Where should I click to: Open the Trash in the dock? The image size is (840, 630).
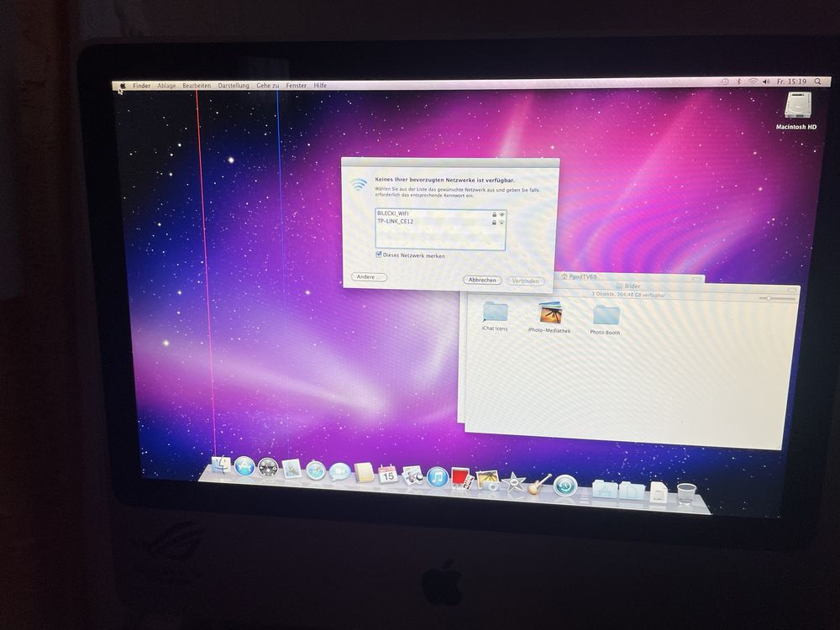click(686, 494)
